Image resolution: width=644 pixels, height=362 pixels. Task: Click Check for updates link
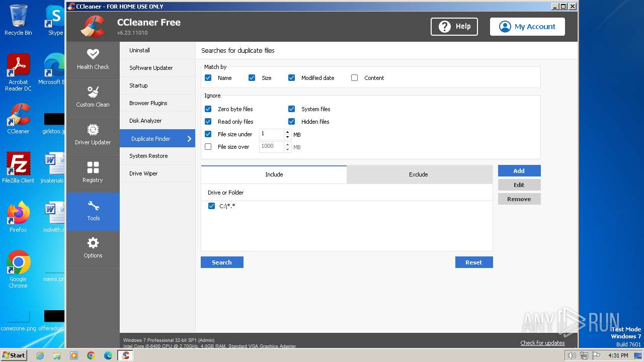(542, 343)
